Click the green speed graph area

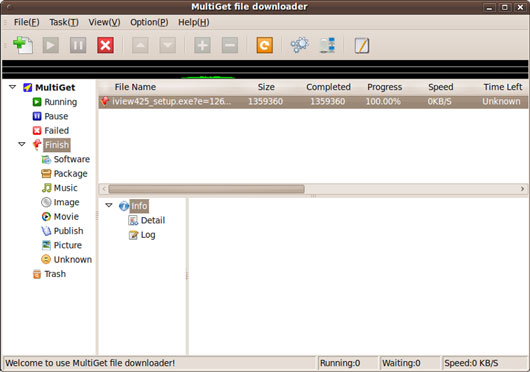[x=265, y=69]
